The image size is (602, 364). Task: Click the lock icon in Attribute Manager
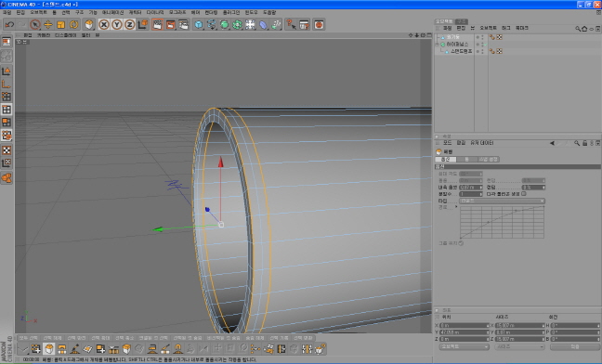(x=584, y=143)
